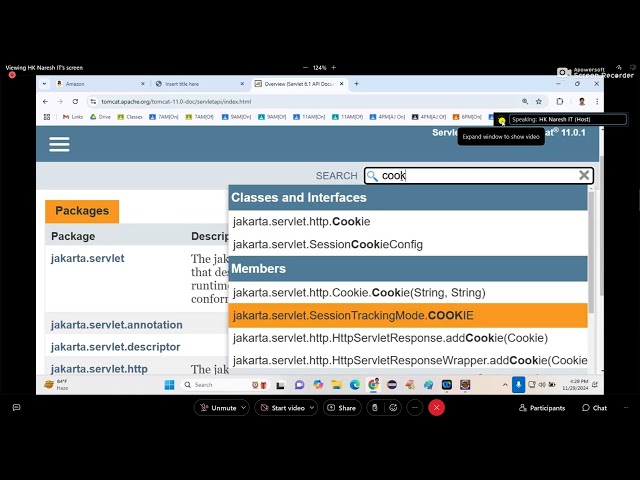Select HttpServletResponseWrapper.addCookie result
The width and height of the screenshot is (640, 480).
pos(408,360)
